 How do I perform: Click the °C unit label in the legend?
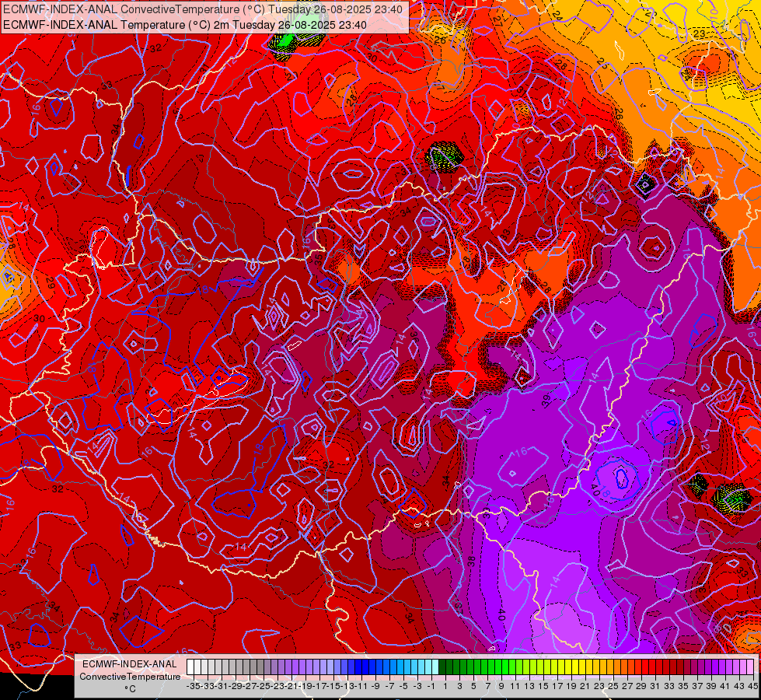point(130,688)
